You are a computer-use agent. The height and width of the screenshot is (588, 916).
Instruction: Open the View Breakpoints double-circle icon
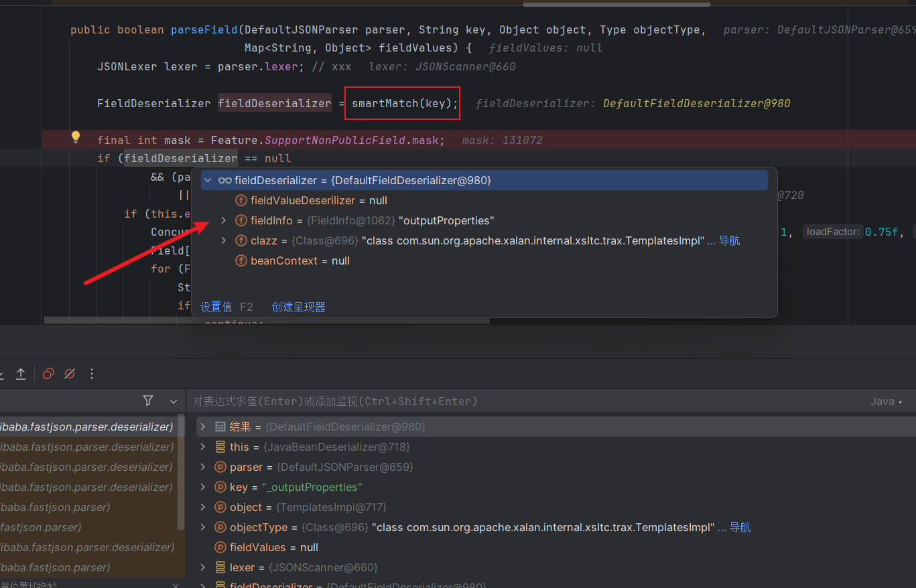tap(48, 374)
